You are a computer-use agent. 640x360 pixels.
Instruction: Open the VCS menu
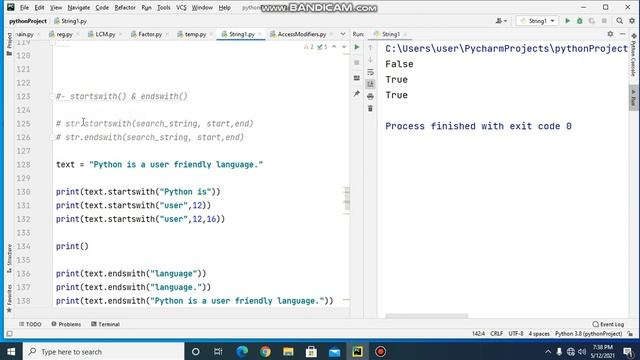tap(181, 7)
